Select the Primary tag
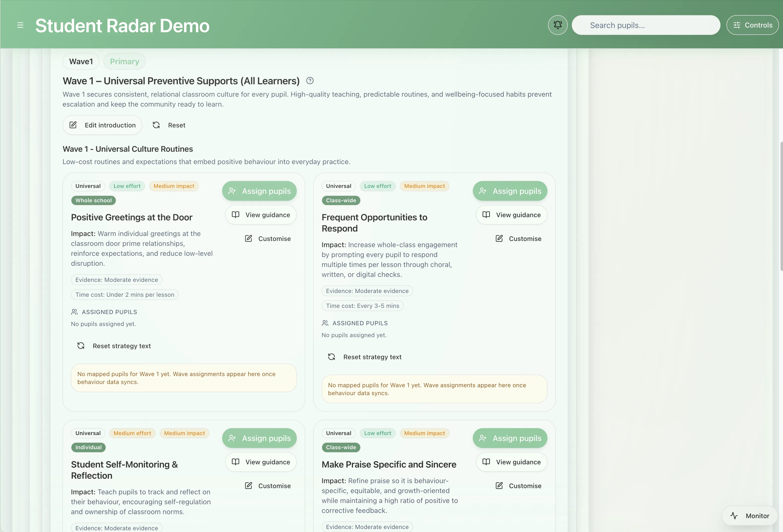The height and width of the screenshot is (532, 783). [x=124, y=61]
